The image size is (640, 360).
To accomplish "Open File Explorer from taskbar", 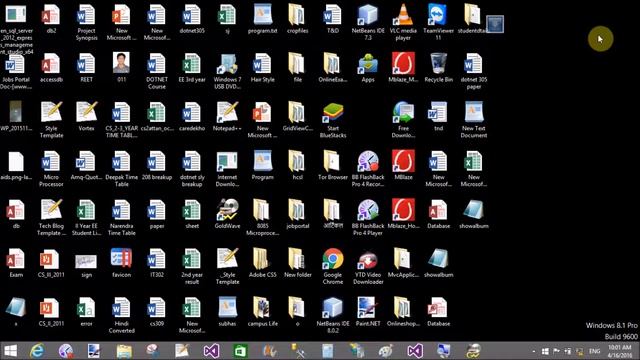I will (x=124, y=351).
